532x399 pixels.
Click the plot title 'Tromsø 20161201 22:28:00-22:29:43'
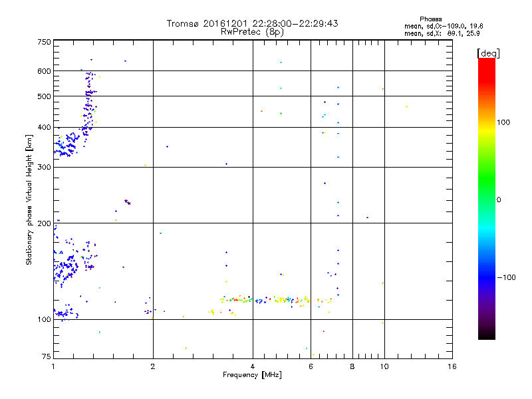pyautogui.click(x=252, y=23)
